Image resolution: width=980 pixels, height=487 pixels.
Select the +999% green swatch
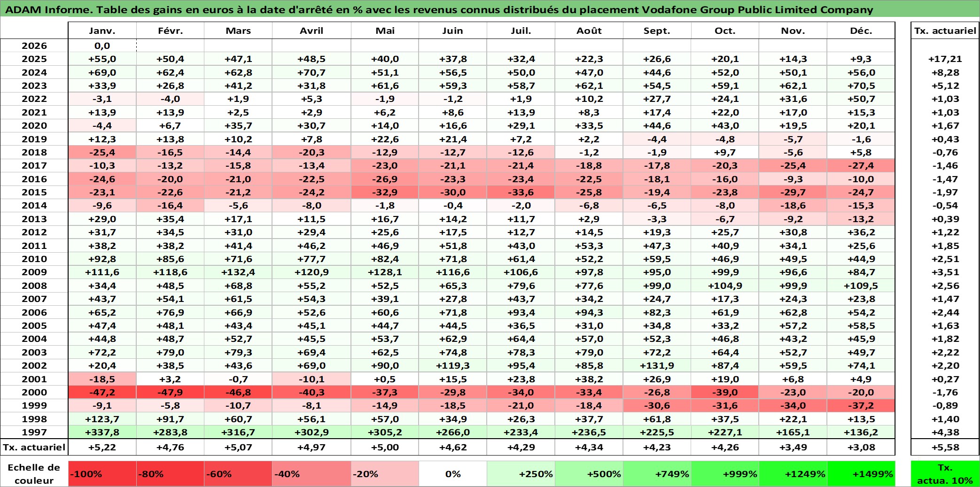click(725, 474)
